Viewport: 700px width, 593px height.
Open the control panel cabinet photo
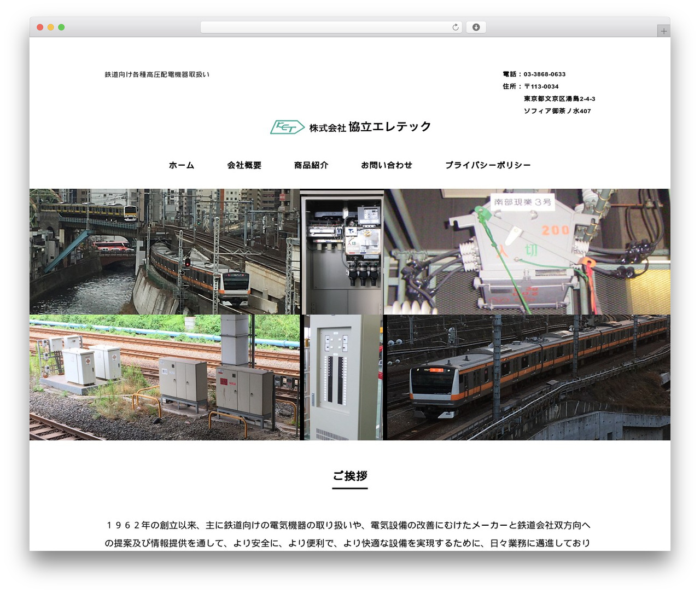click(343, 377)
